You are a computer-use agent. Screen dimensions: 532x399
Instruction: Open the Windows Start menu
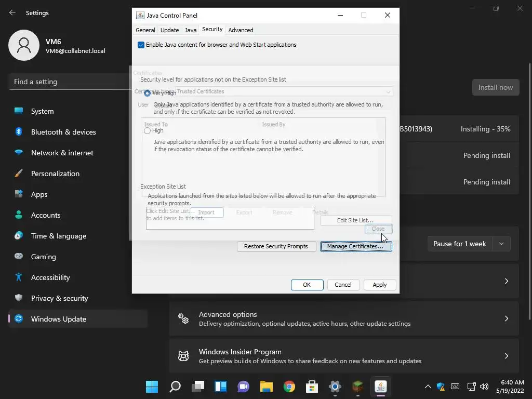(152, 387)
